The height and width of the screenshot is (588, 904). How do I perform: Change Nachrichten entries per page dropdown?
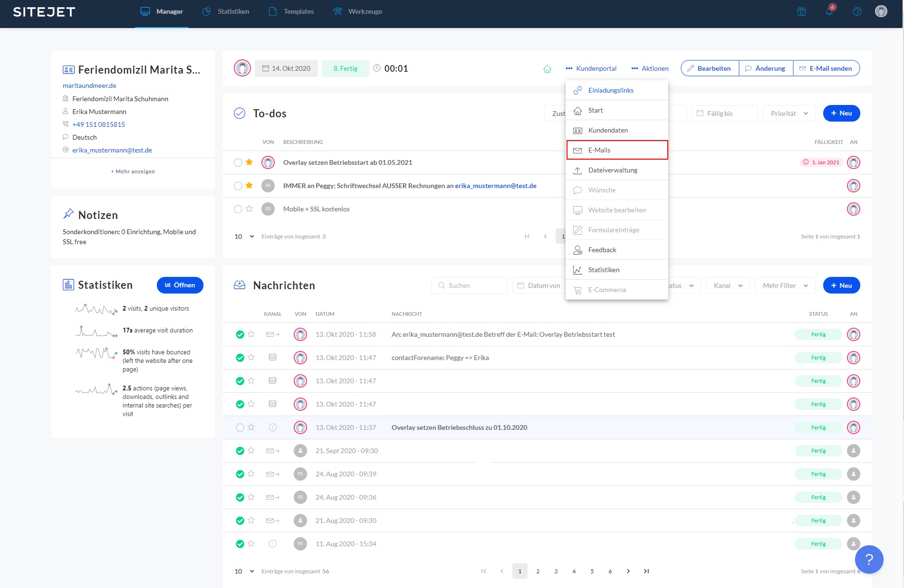(244, 571)
